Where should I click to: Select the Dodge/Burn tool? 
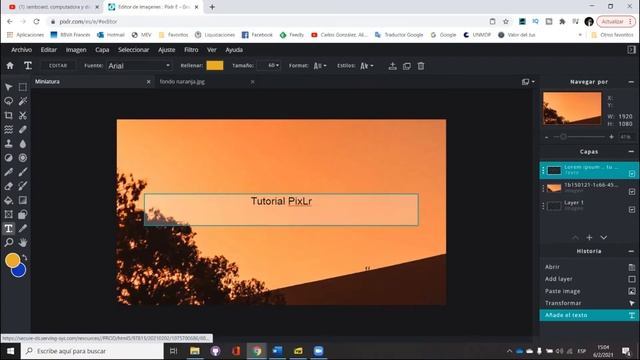pyautogui.click(x=9, y=158)
